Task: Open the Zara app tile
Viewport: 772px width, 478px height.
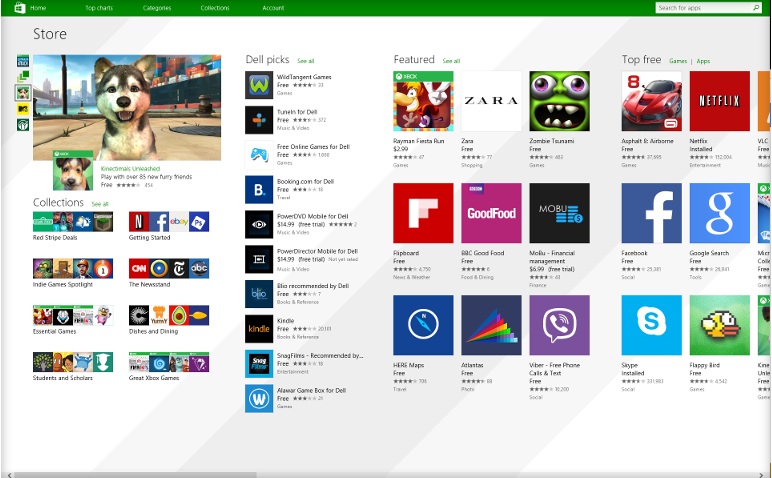Action: 491,101
